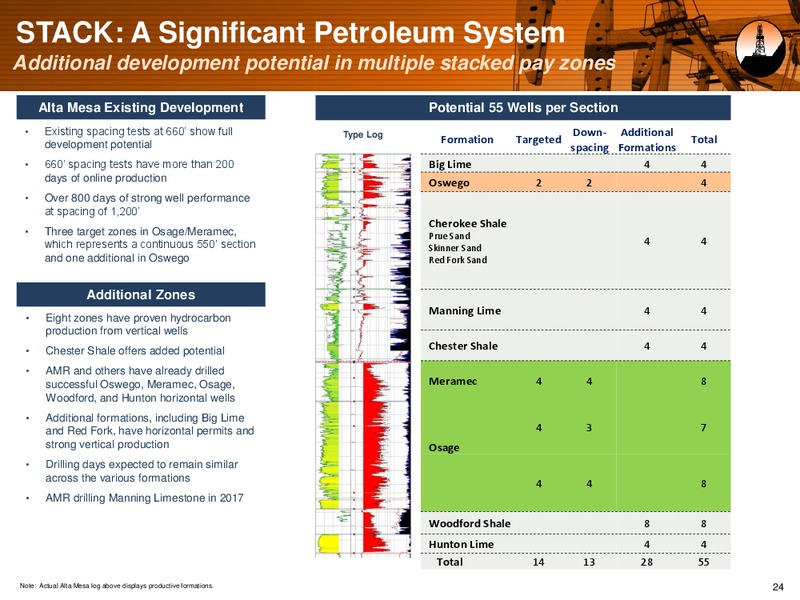
Task: Click the total Down-spacing value 13
Action: pos(589,562)
